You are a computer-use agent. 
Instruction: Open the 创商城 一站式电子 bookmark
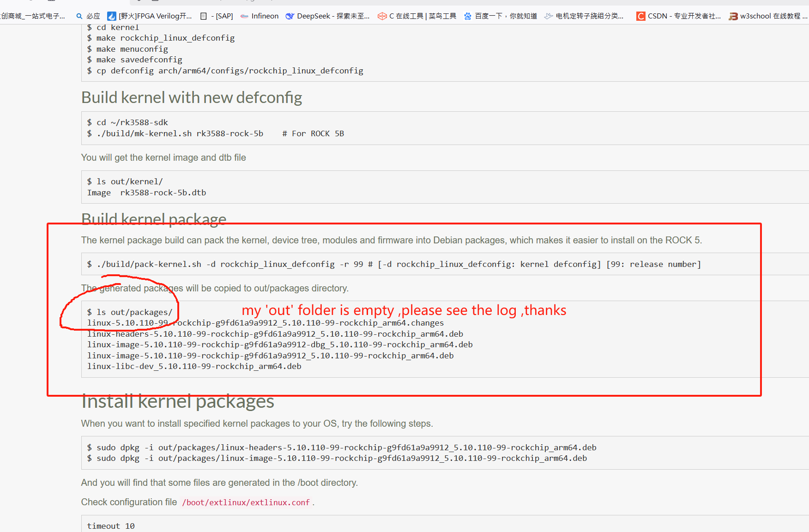click(33, 16)
